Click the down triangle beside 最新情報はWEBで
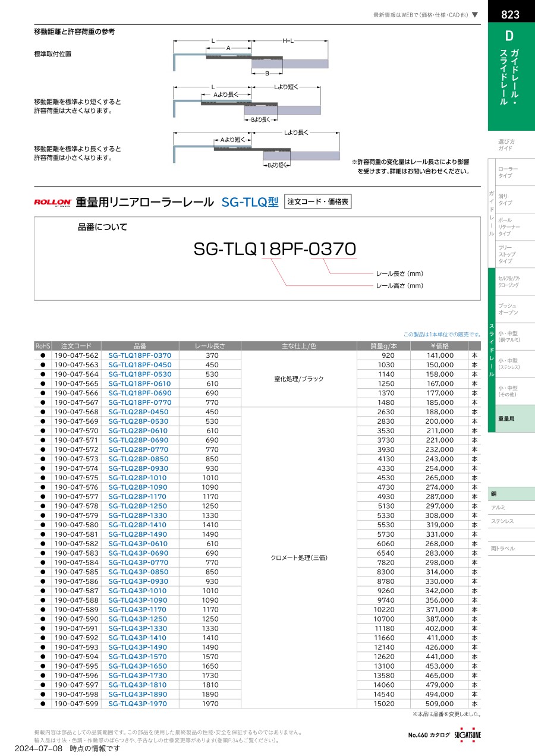This screenshot has height=756, width=535. point(474,15)
